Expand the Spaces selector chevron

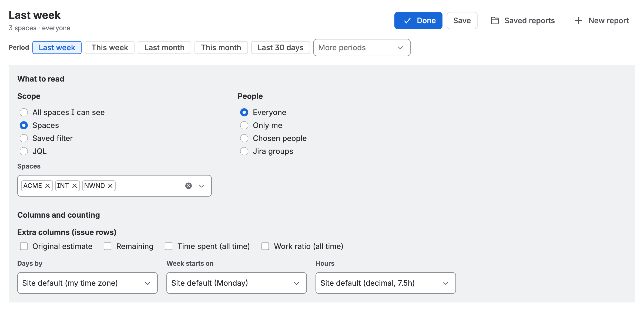pos(202,186)
